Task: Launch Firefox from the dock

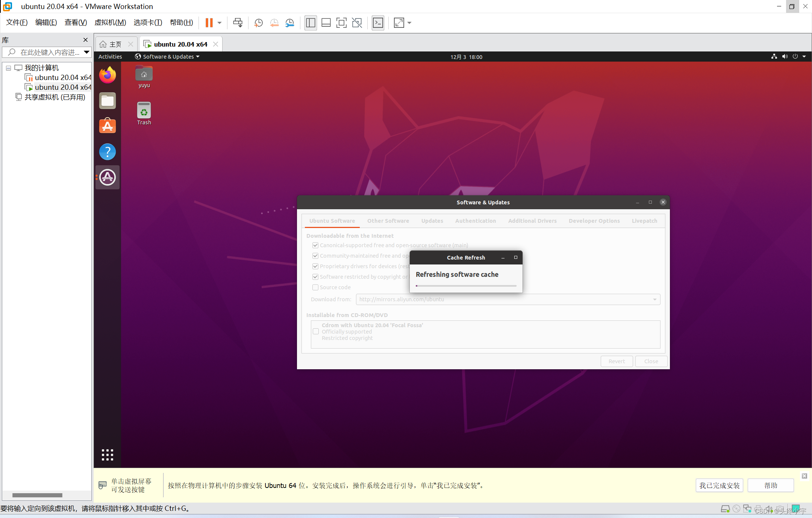Action: point(108,75)
